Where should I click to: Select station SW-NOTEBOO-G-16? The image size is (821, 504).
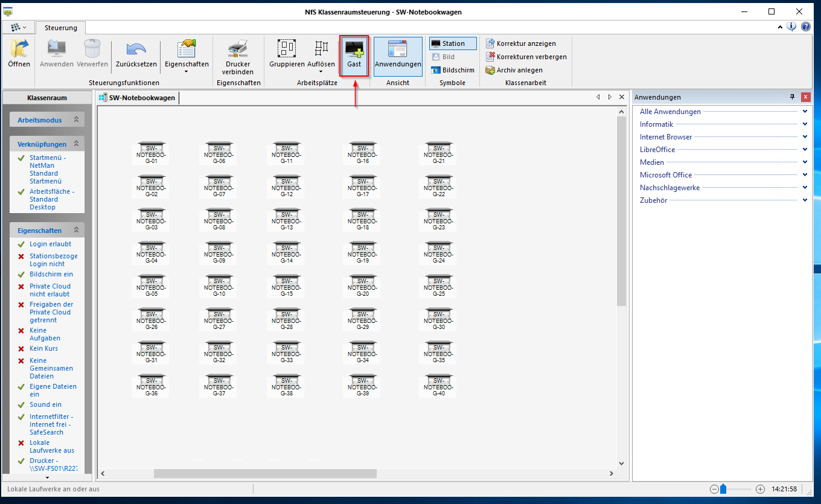(x=362, y=153)
